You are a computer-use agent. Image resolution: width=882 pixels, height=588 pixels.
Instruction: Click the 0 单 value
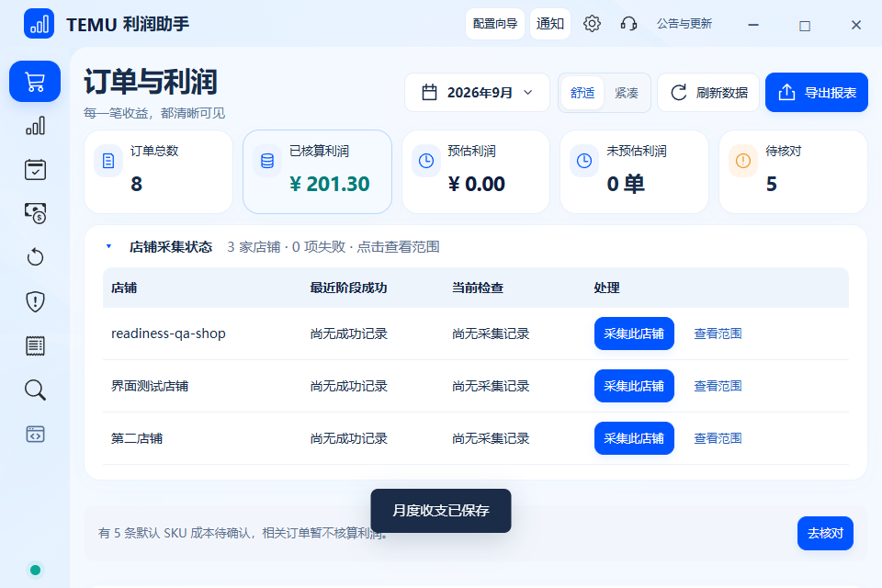[x=626, y=184]
